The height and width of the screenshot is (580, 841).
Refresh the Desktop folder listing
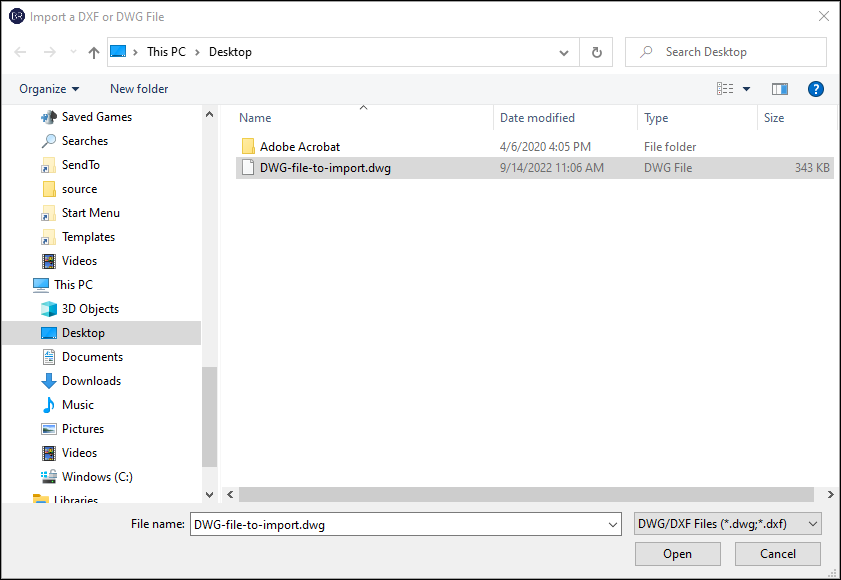597,52
